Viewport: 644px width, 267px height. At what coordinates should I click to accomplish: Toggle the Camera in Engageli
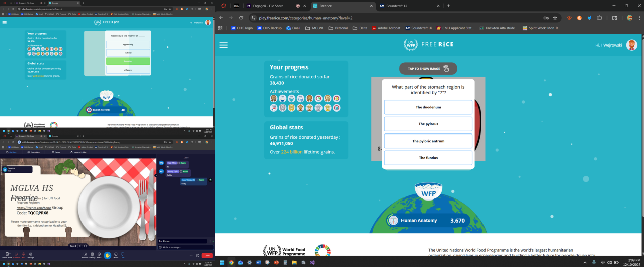(x=16, y=255)
